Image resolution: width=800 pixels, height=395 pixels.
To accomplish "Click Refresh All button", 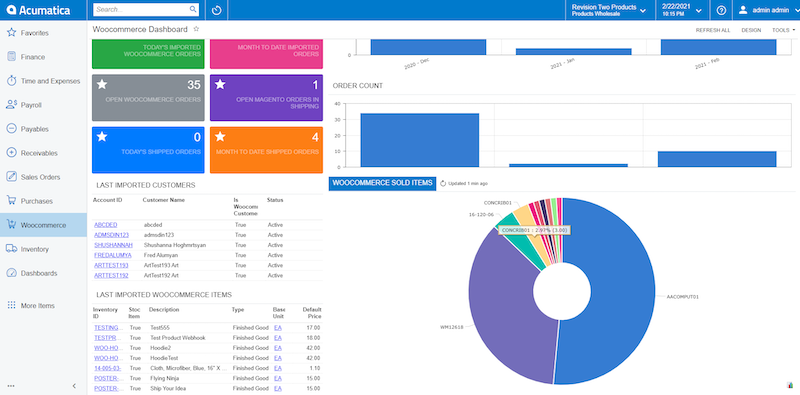I will 713,30.
